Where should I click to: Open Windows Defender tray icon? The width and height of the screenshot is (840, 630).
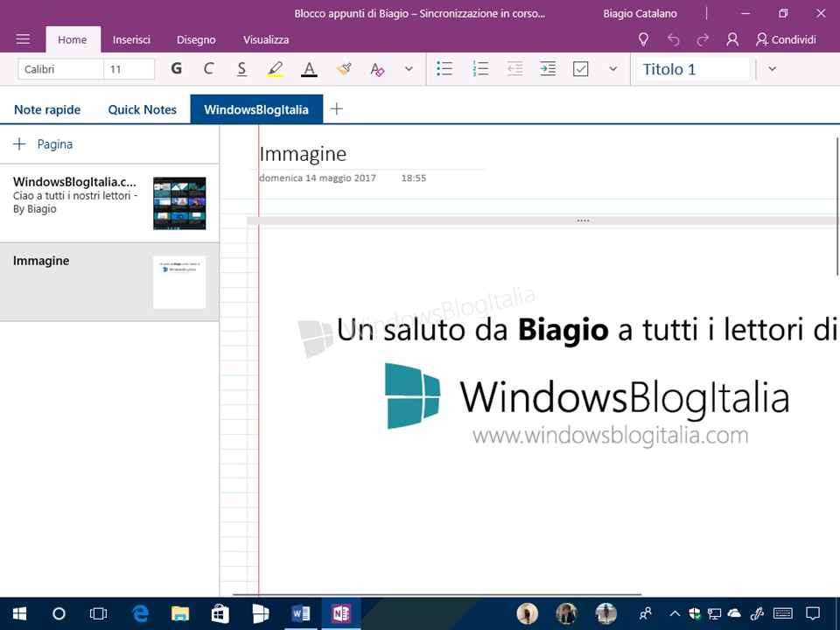point(694,613)
